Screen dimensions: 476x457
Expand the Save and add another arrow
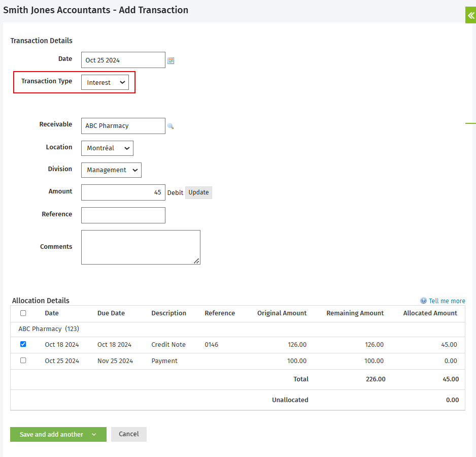tap(94, 435)
